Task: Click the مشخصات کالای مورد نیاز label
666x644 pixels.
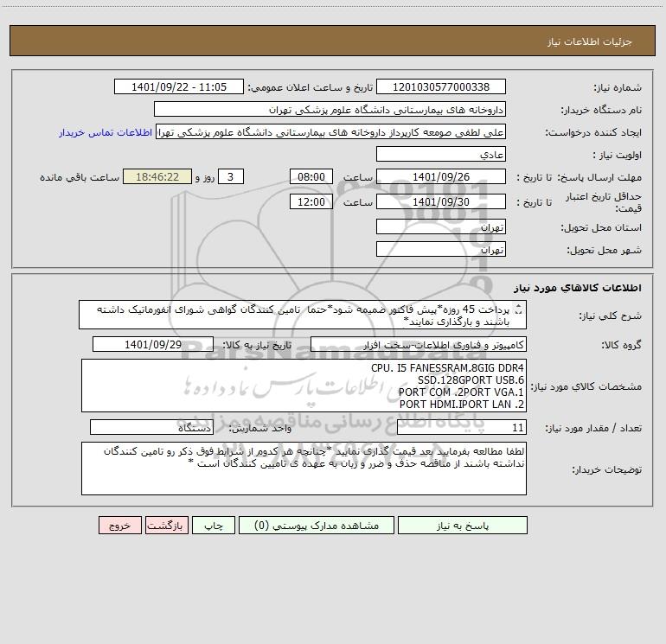Action: [x=586, y=386]
